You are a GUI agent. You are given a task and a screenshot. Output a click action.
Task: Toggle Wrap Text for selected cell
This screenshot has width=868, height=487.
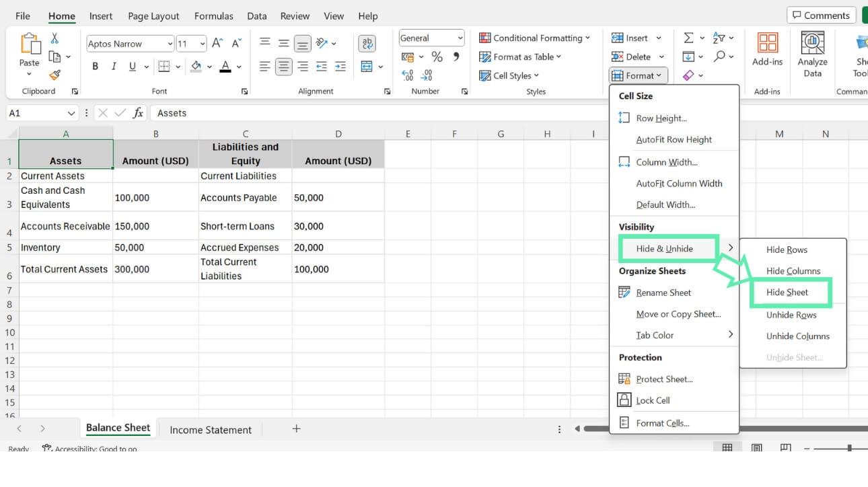[x=367, y=44]
